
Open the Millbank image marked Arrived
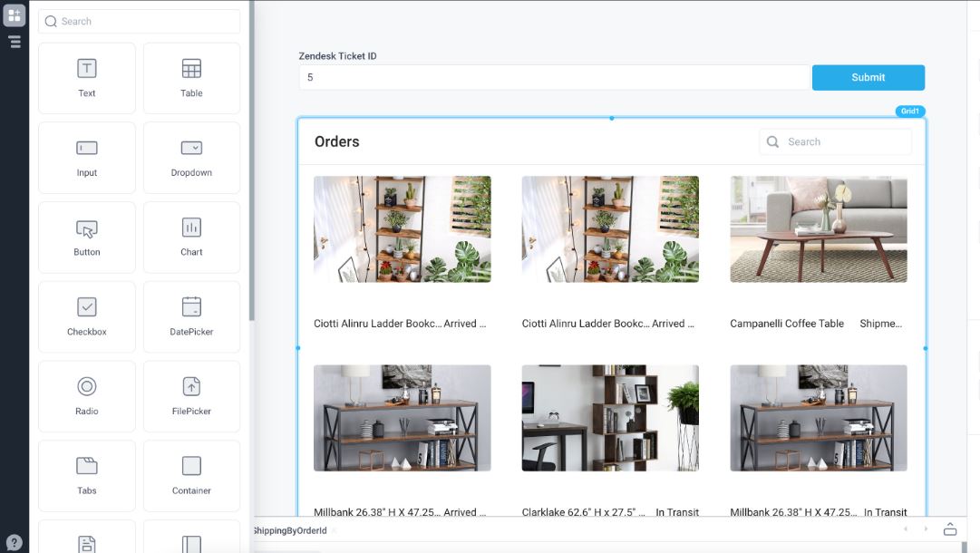coord(402,417)
